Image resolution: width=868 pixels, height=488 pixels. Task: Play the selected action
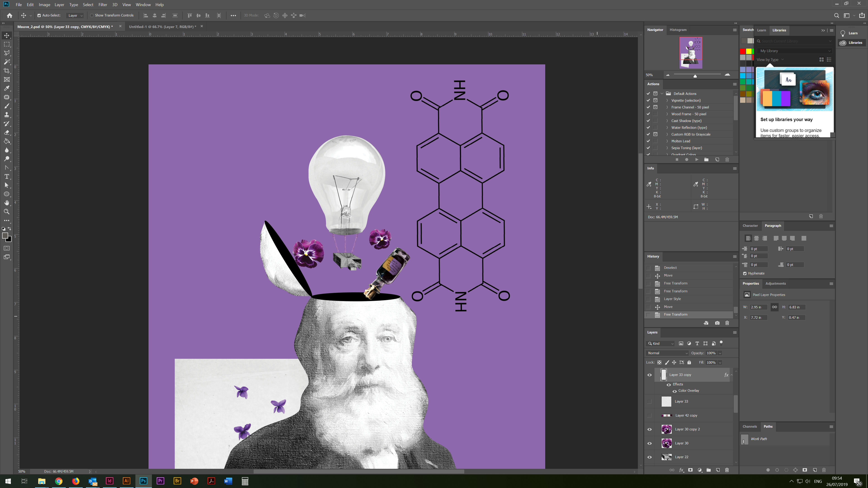pyautogui.click(x=696, y=160)
